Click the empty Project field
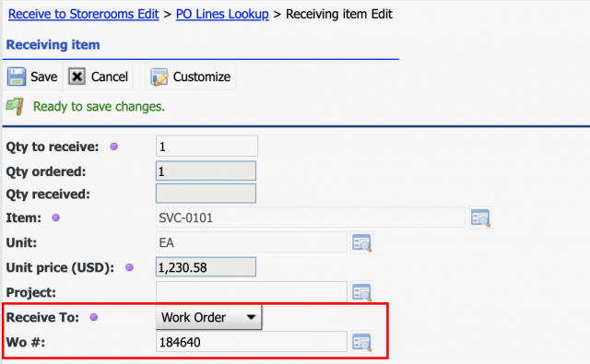The image size is (590, 364). 252,292
